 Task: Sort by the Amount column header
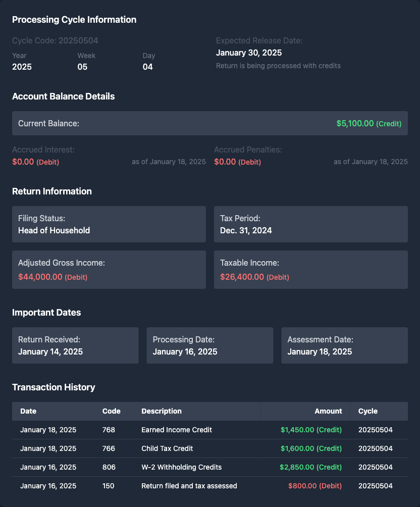click(x=328, y=411)
